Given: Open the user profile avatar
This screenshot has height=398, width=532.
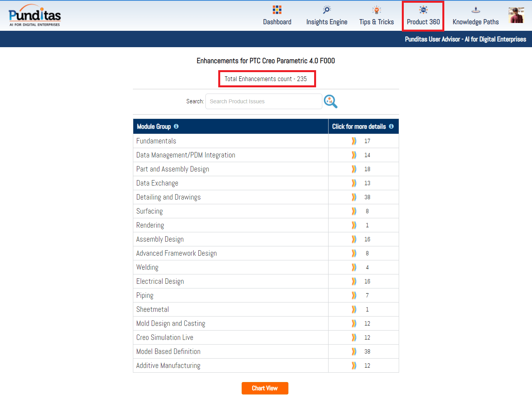Looking at the screenshot, I should click(x=516, y=16).
